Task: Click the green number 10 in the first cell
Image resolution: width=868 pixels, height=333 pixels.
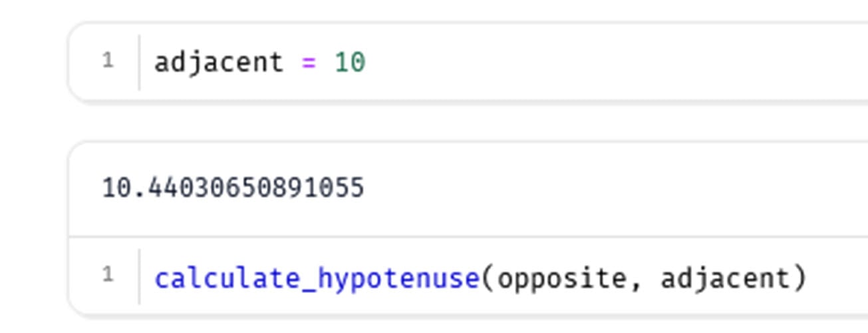Action: point(350,63)
